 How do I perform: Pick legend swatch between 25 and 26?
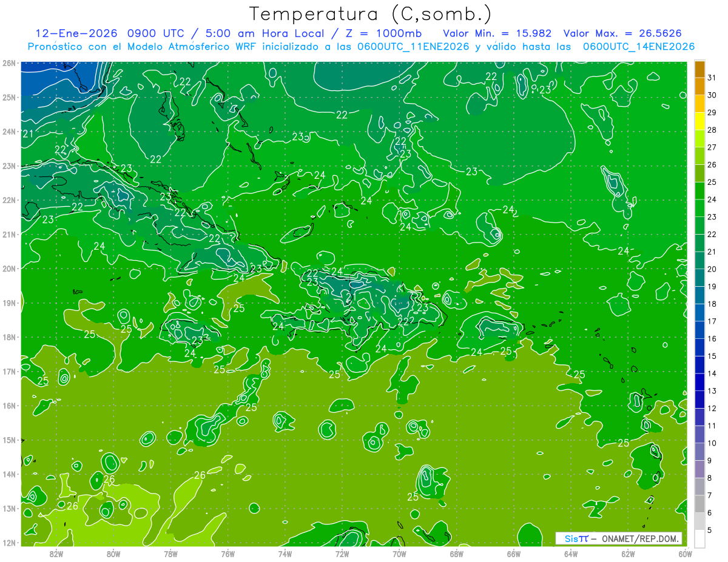pos(699,173)
